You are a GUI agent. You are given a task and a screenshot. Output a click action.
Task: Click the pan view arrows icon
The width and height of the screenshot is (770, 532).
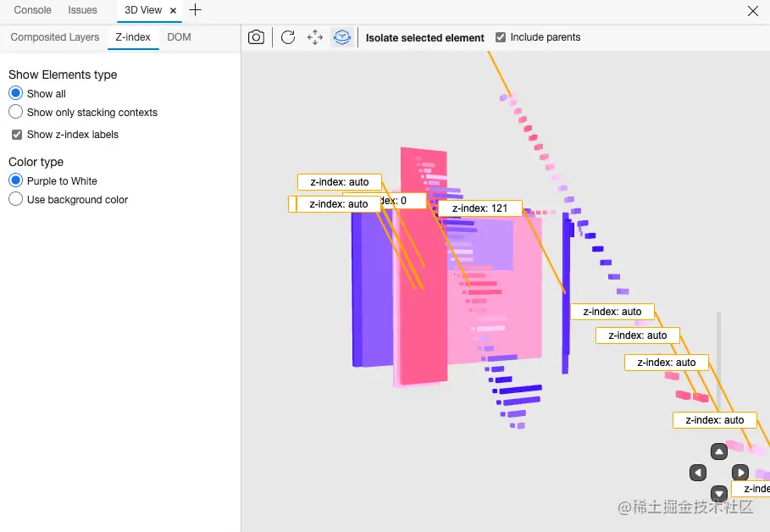tap(315, 37)
